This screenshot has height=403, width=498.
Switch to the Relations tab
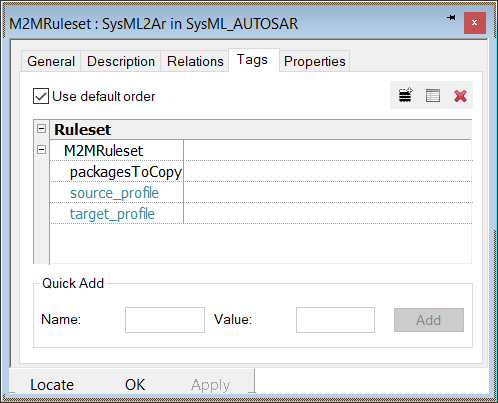[x=195, y=61]
